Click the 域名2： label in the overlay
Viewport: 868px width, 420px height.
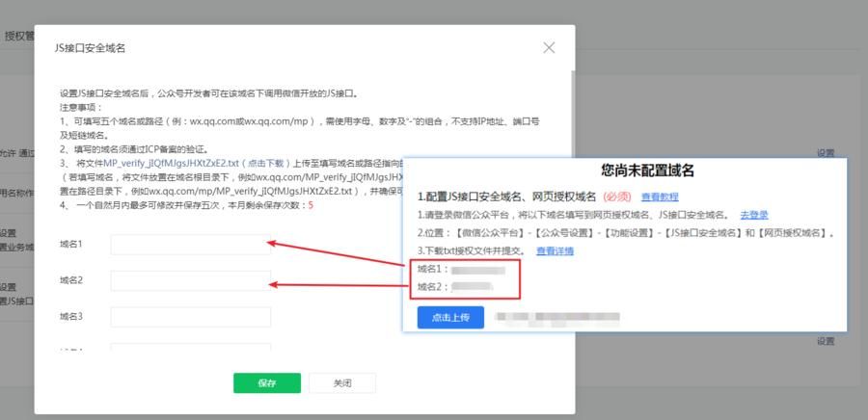pos(433,286)
